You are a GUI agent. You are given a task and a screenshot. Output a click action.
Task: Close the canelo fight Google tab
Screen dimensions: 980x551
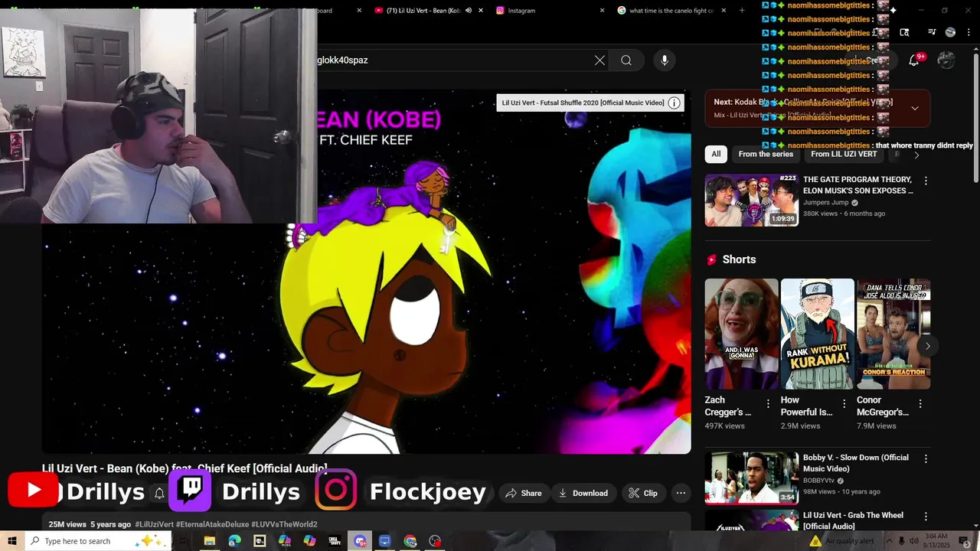tap(724, 11)
